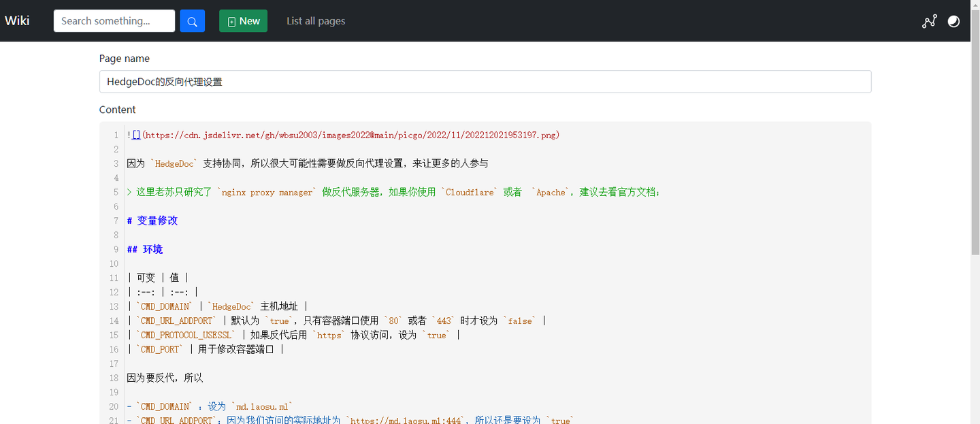Viewport: 980px width, 424px height.
Task: Click line number 11 in the gutter
Action: (x=114, y=278)
